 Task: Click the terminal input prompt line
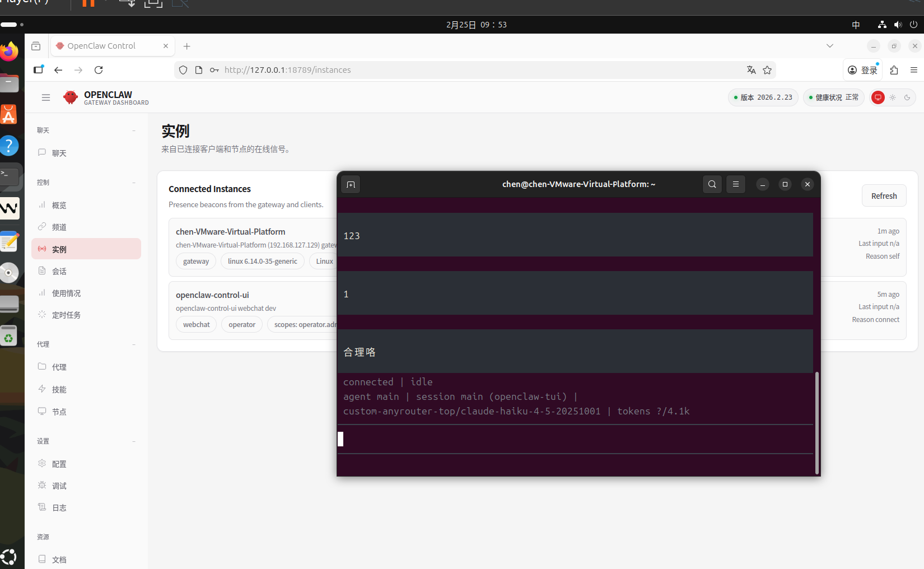(x=575, y=439)
